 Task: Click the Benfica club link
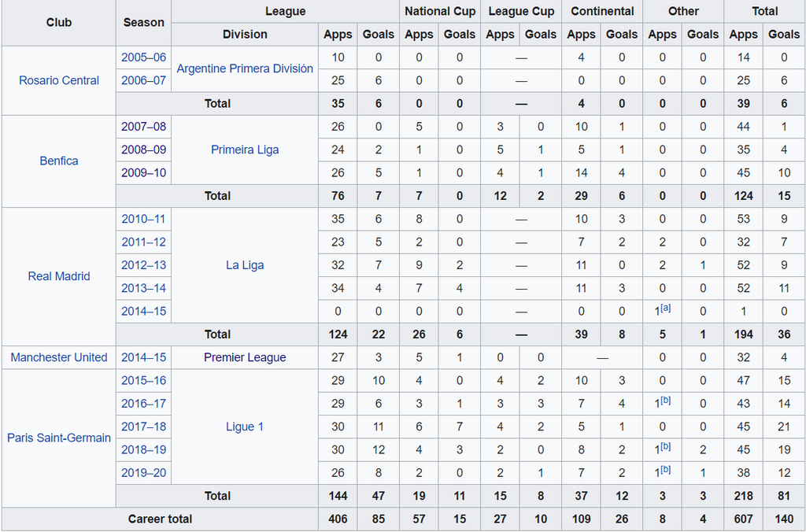click(59, 161)
